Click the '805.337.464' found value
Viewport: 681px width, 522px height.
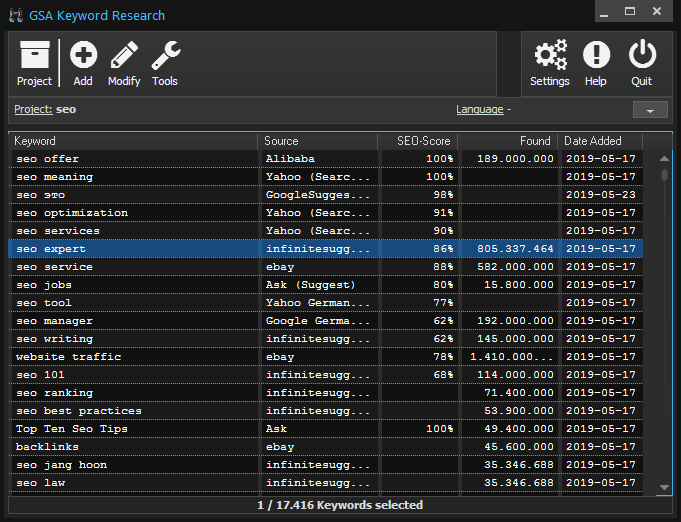(x=515, y=249)
